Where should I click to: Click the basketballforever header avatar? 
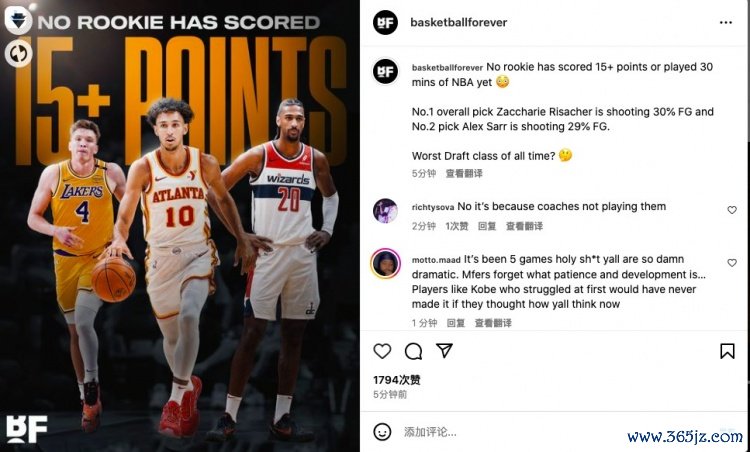pyautogui.click(x=385, y=22)
